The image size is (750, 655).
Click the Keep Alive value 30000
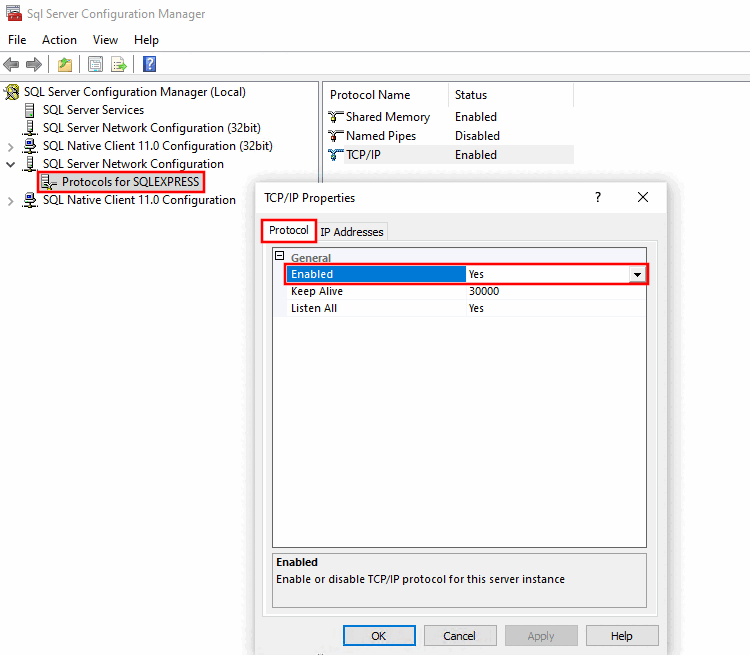(x=484, y=291)
